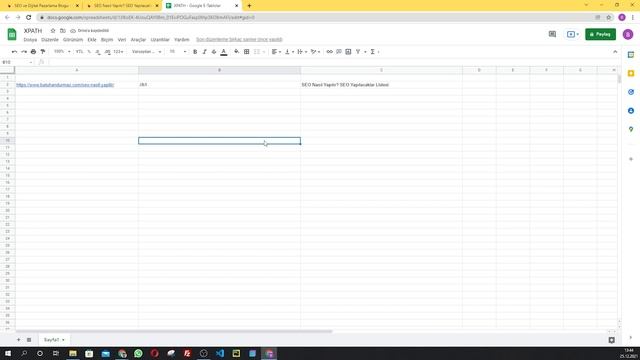Open the Contacts side panel icon
The width and height of the screenshot is (640, 360).
coord(631,111)
